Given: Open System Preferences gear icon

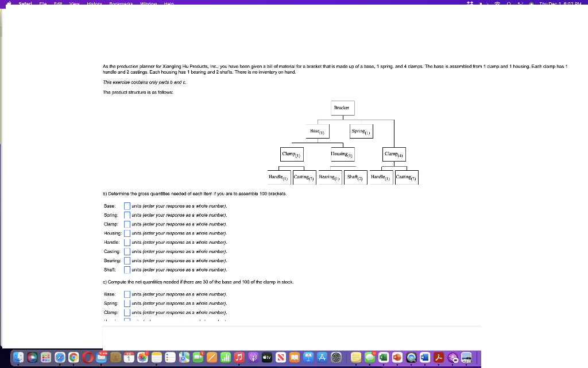Looking at the screenshot, I should point(336,358).
